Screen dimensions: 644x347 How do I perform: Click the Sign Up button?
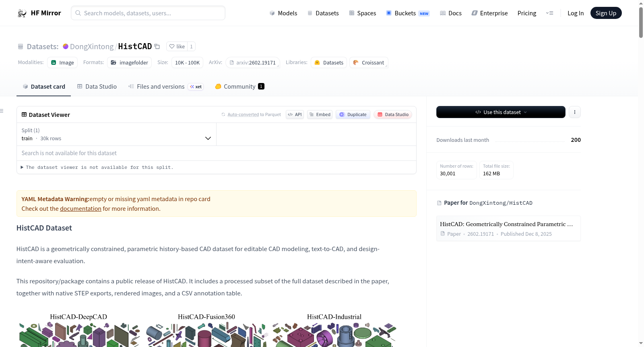606,13
